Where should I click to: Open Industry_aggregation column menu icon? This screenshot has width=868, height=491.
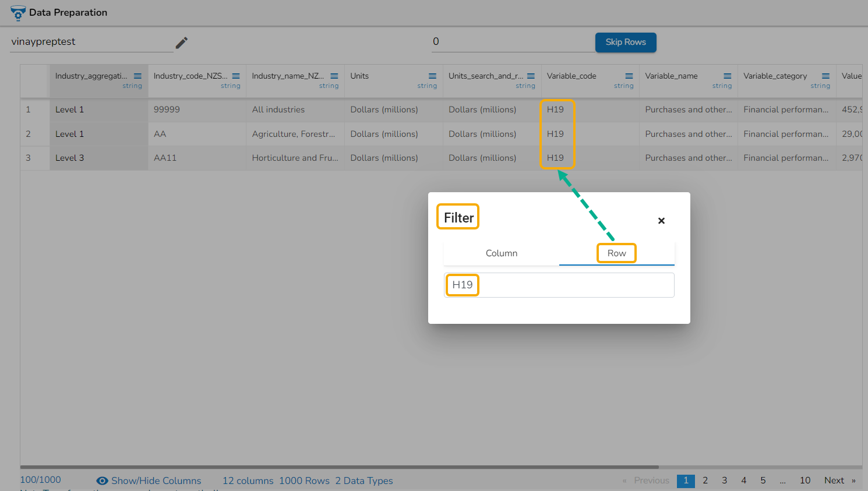(x=137, y=76)
